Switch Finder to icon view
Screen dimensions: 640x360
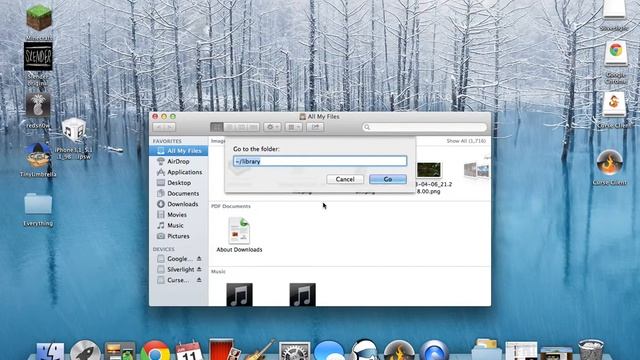(217, 127)
